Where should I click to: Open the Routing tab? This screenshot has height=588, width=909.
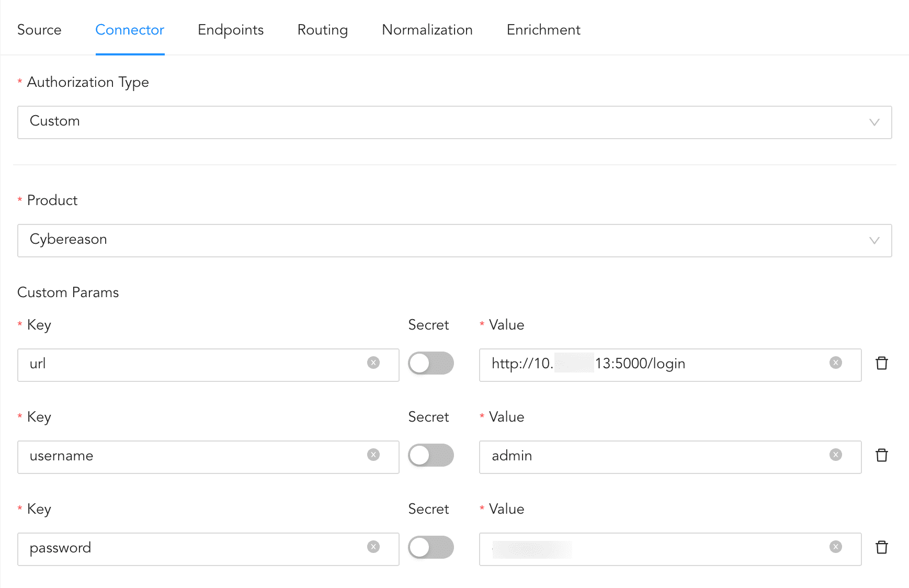(322, 30)
